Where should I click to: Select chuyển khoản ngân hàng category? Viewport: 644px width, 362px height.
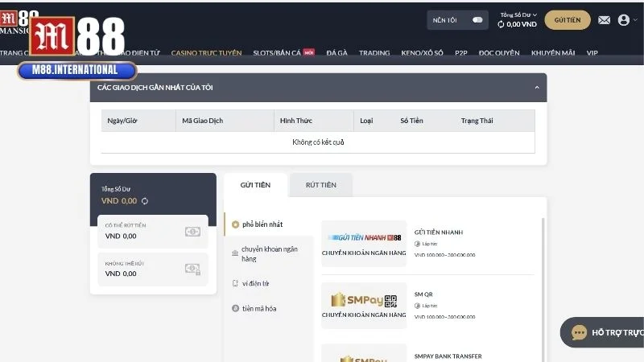(x=270, y=254)
